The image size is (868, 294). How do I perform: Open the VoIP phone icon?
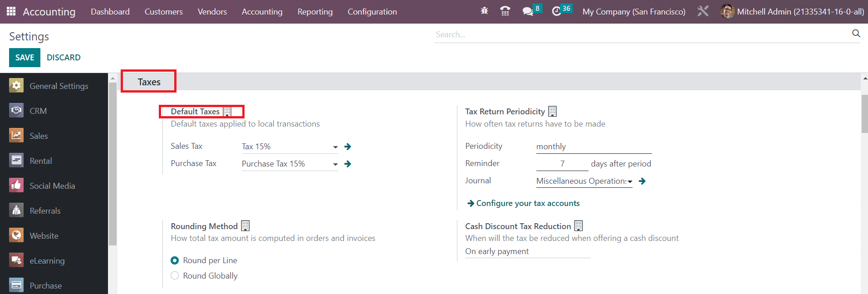[x=505, y=11]
